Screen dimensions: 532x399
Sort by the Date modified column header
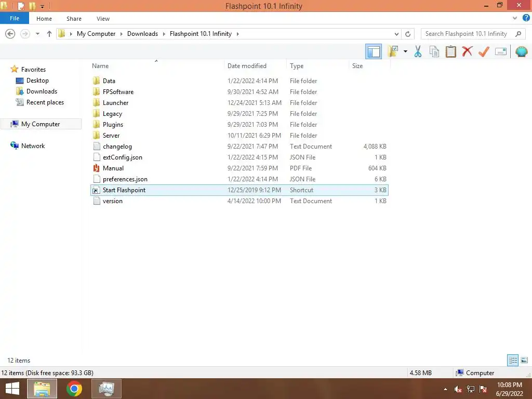[x=247, y=66]
